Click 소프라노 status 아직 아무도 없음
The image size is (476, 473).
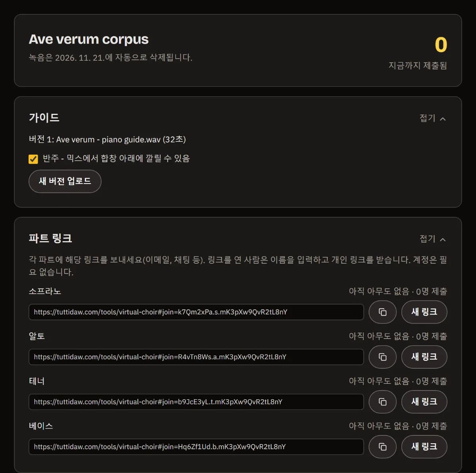coord(379,291)
